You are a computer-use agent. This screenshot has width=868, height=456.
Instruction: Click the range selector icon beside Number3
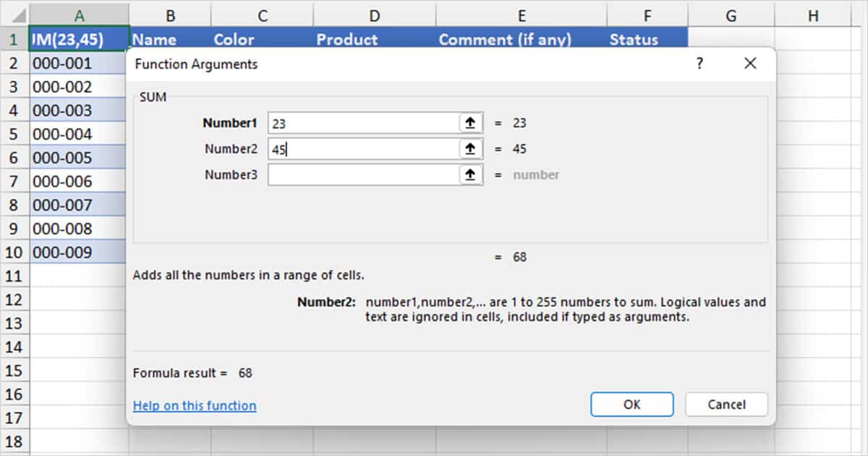point(470,174)
